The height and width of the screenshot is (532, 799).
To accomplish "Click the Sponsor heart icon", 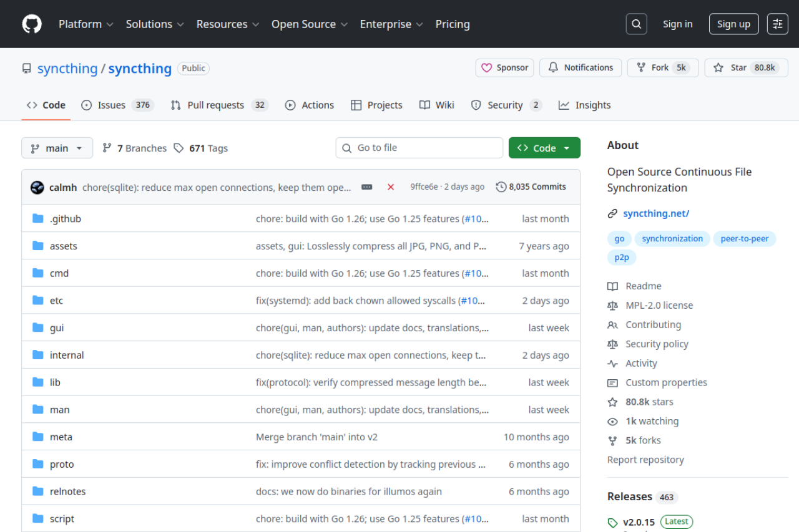I will point(488,67).
